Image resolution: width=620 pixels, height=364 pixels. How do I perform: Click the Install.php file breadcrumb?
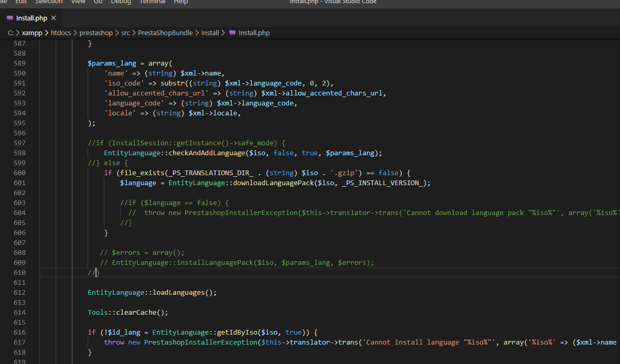(x=254, y=33)
